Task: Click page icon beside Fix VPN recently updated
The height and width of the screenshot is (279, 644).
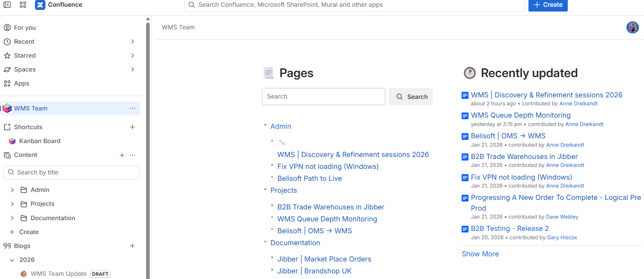Action: pos(465,178)
